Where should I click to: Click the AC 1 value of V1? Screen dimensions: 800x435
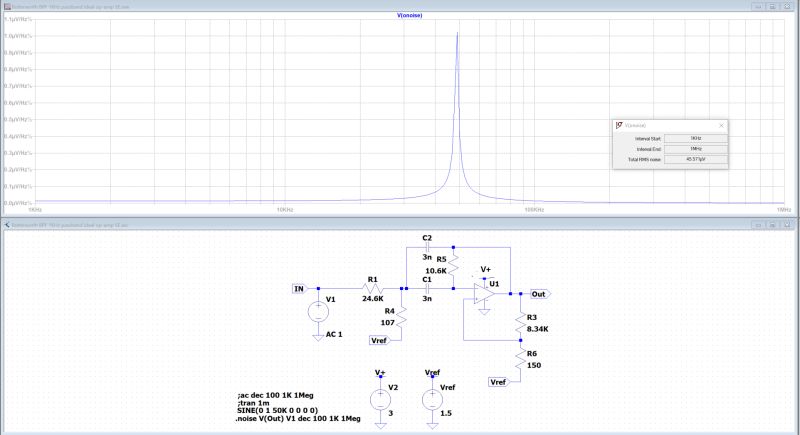[x=334, y=335]
